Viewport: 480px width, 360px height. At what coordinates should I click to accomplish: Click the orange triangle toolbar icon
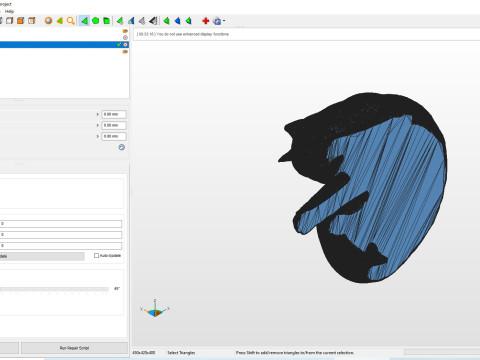pos(60,21)
